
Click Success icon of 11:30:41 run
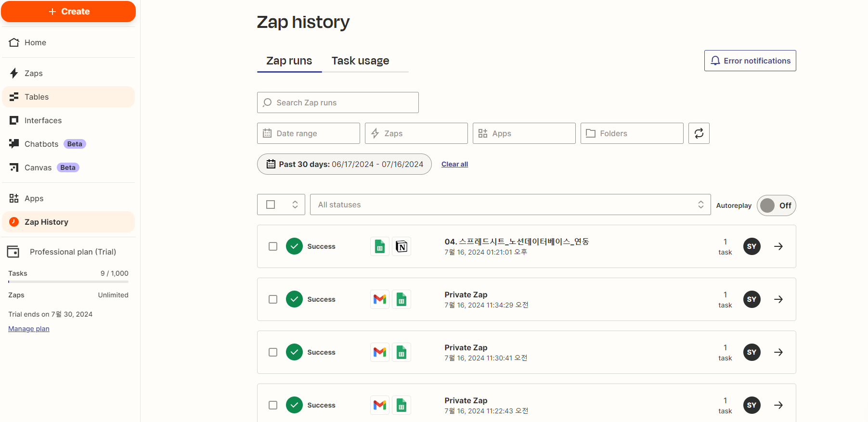pos(294,352)
